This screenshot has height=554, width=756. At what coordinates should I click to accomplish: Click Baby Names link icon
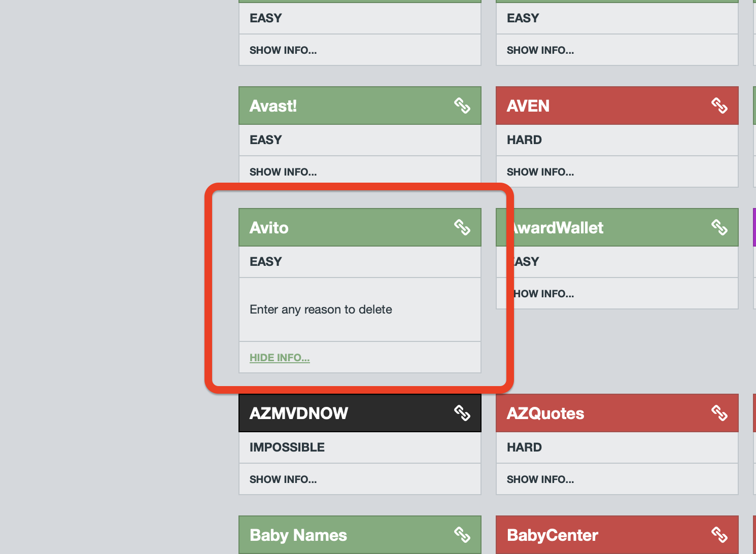pos(462,535)
